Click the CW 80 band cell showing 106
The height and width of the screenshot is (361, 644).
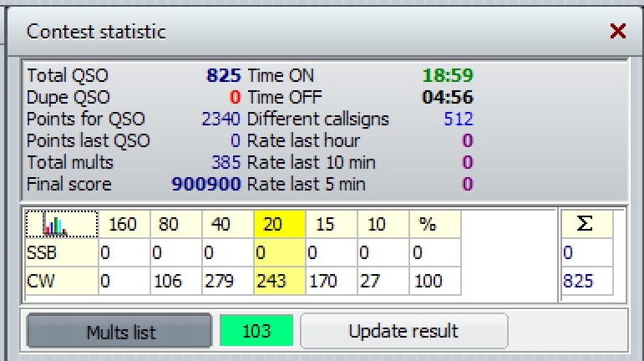(175, 282)
